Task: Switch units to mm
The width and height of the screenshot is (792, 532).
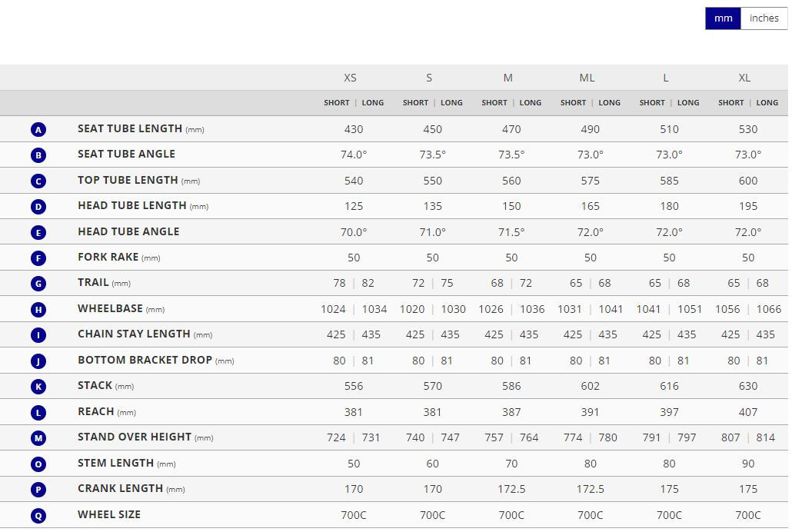Action: click(x=723, y=18)
